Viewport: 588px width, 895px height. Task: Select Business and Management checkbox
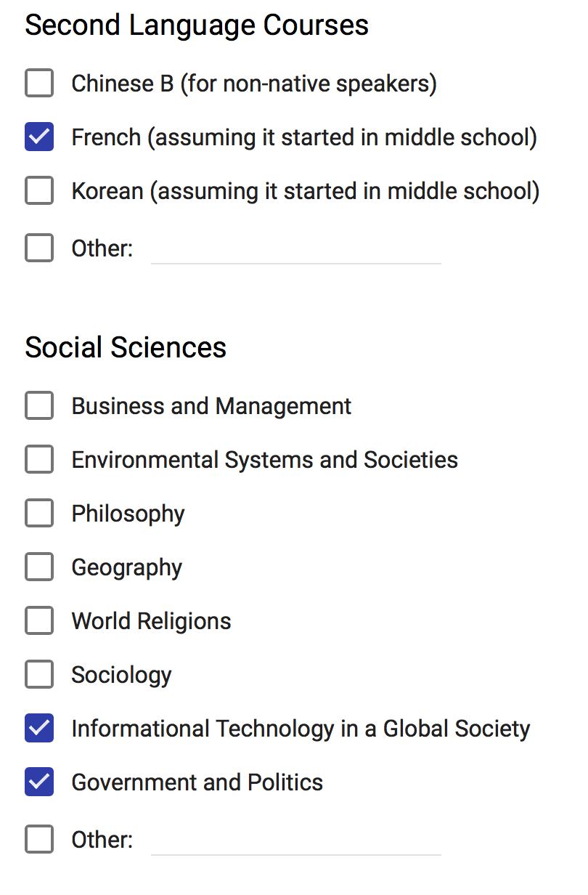point(39,405)
